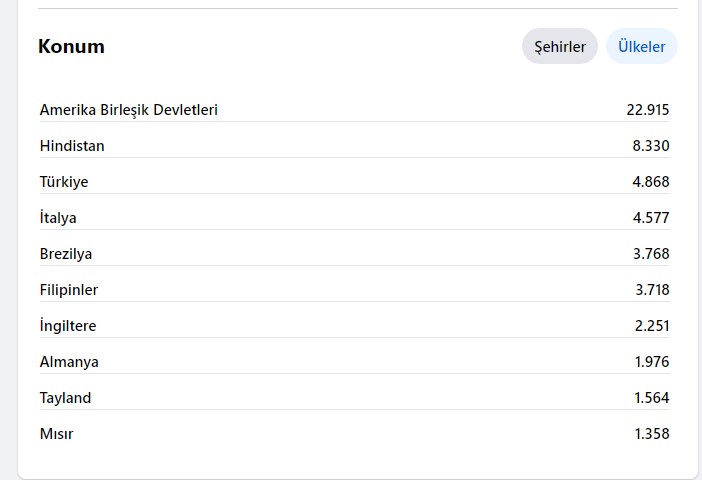Image resolution: width=702 pixels, height=480 pixels.
Task: Click the Konum section heading
Action: (x=71, y=47)
